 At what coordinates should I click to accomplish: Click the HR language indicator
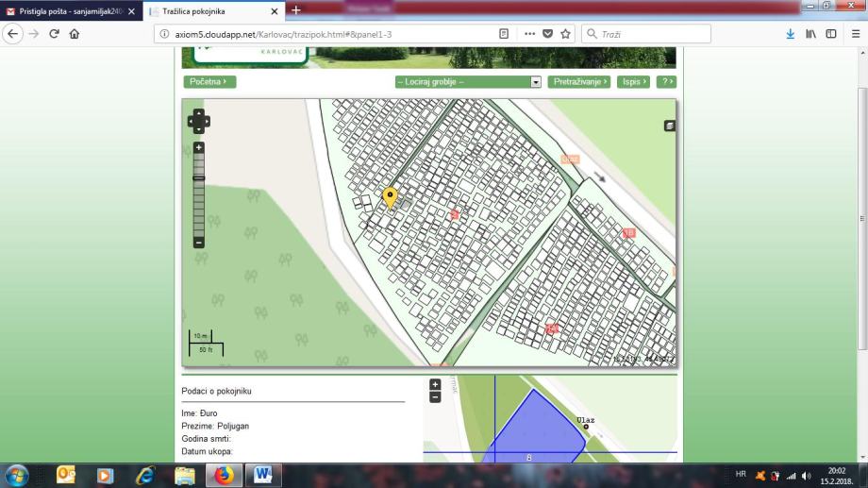(x=741, y=475)
